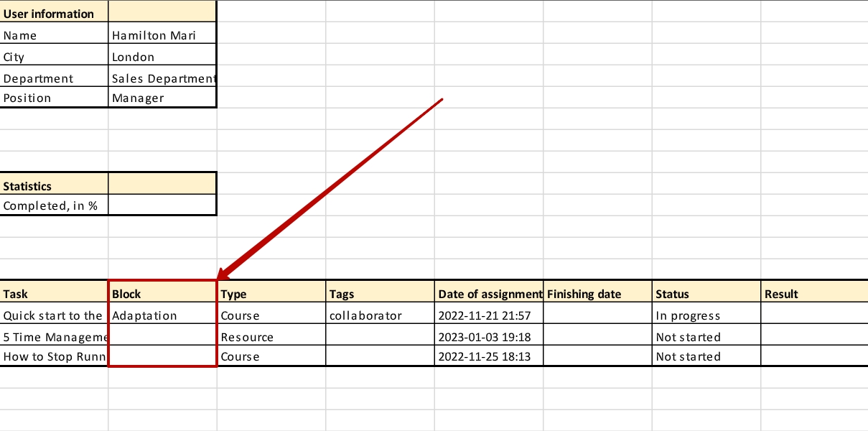Click the "5 Time Manageme" task cell
This screenshot has width=868, height=431.
coord(54,335)
